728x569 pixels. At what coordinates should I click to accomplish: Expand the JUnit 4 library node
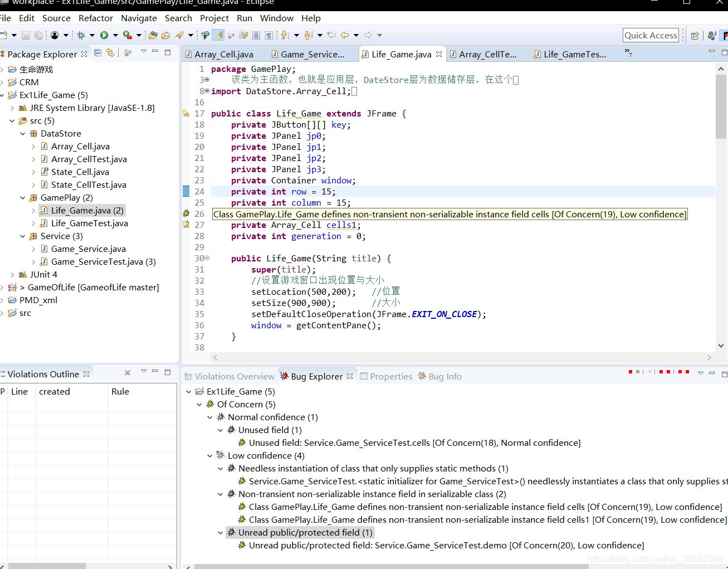pyautogui.click(x=12, y=275)
